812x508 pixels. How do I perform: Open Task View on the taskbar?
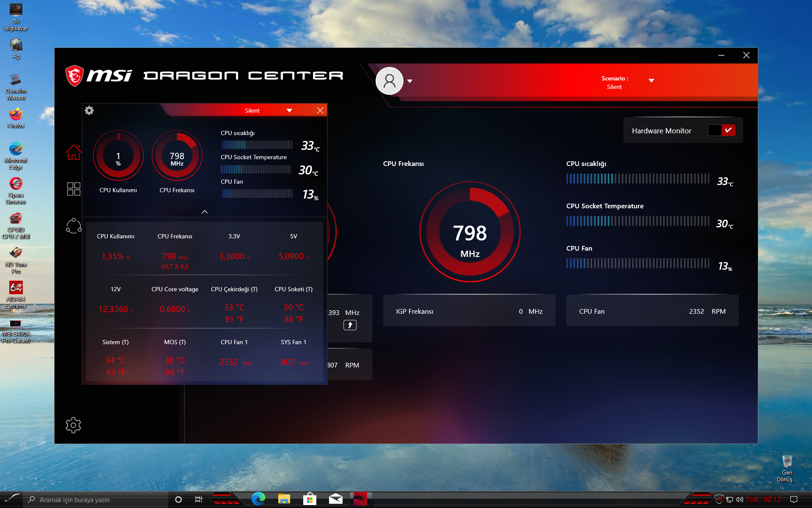click(198, 500)
